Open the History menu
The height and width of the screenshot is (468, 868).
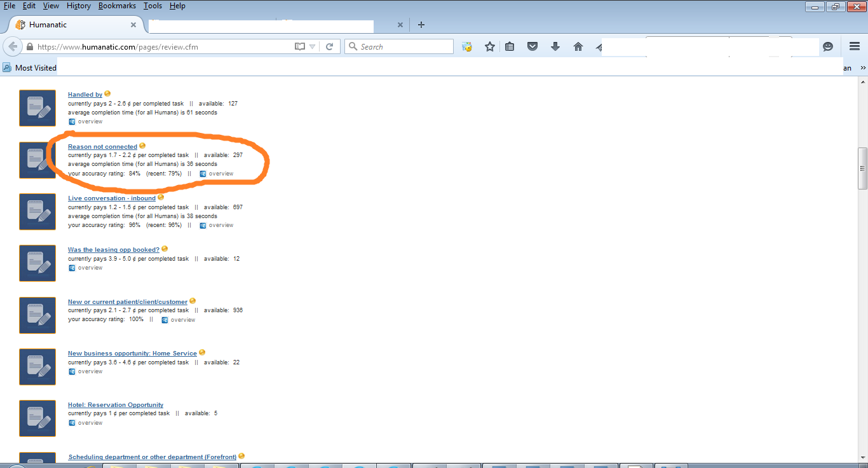(x=79, y=6)
